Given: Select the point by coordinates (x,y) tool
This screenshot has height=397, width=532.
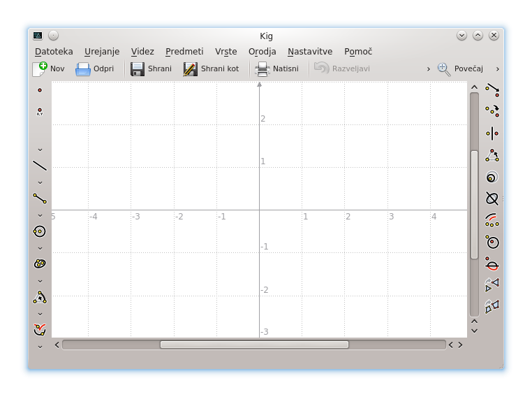Looking at the screenshot, I should (x=40, y=111).
